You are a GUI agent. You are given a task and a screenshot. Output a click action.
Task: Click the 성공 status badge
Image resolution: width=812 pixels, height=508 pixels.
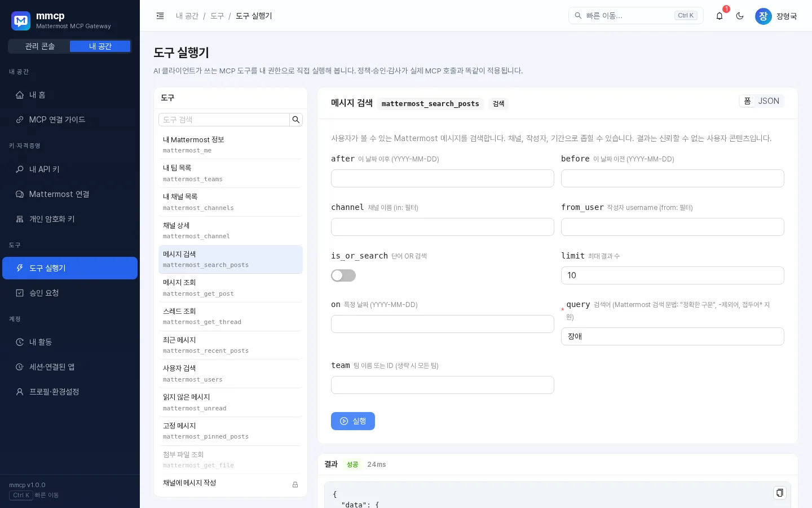point(352,465)
